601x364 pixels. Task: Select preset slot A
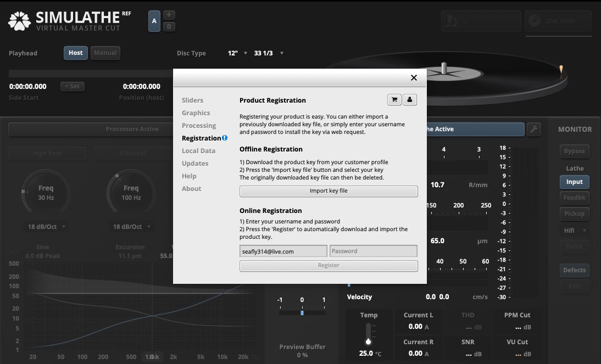154,21
